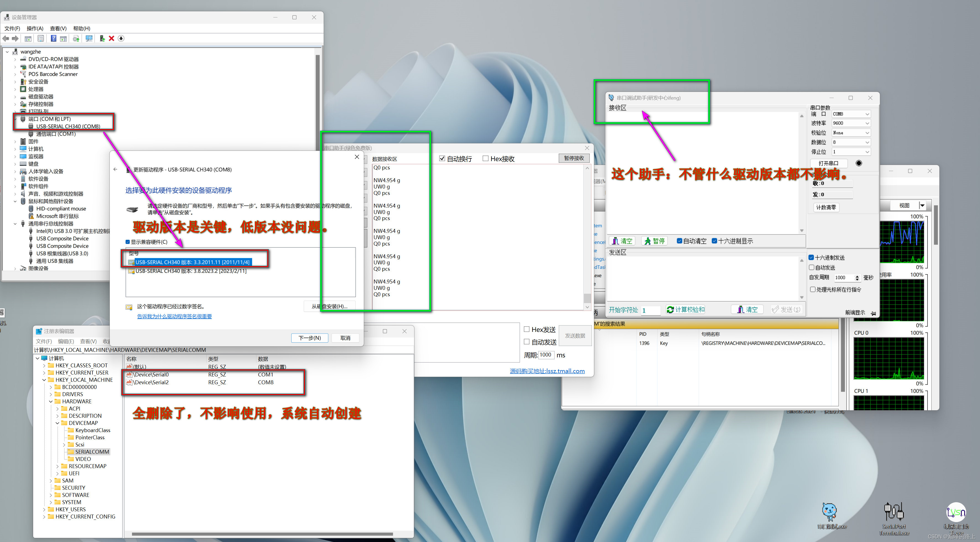Enable the 处理光标所在行指令 checkbox

click(x=813, y=290)
